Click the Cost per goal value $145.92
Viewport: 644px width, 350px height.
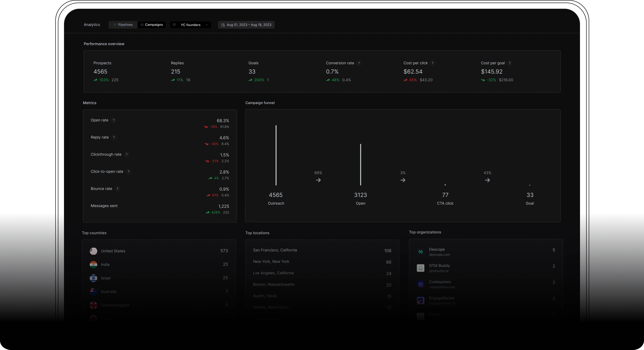(x=492, y=72)
